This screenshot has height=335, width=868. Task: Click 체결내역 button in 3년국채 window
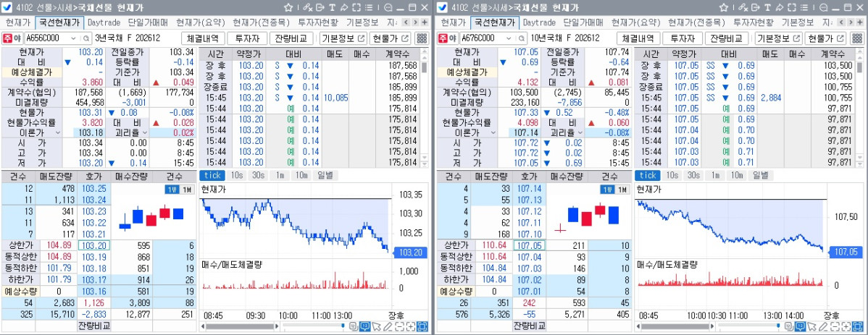point(203,38)
